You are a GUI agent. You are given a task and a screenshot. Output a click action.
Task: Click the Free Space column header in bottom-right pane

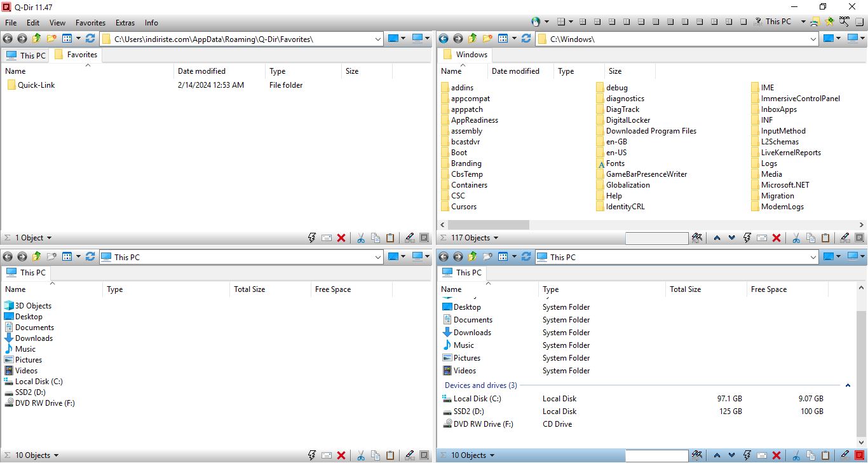click(x=787, y=289)
